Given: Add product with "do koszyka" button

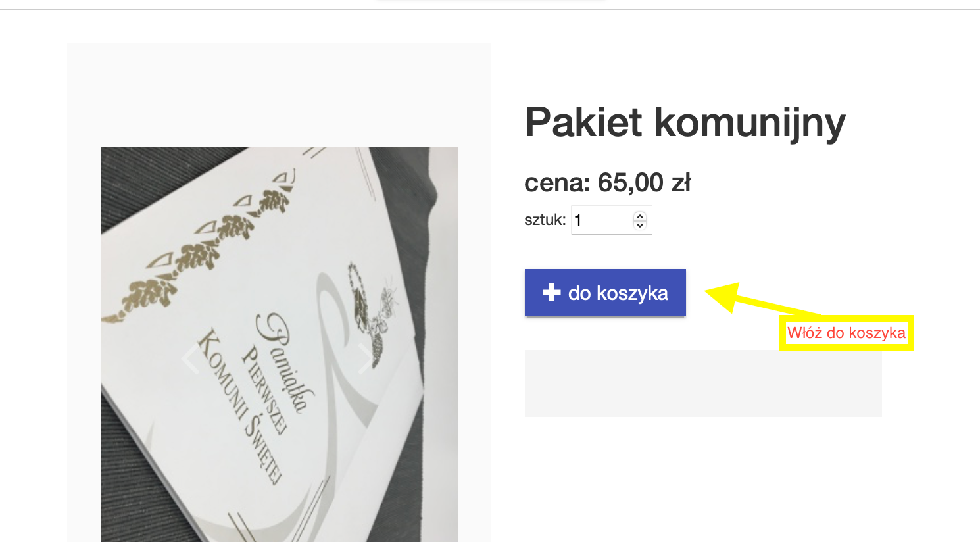Looking at the screenshot, I should (605, 293).
